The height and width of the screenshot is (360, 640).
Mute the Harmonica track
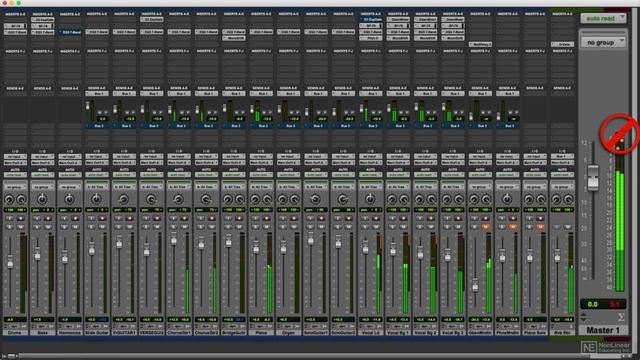click(x=75, y=226)
